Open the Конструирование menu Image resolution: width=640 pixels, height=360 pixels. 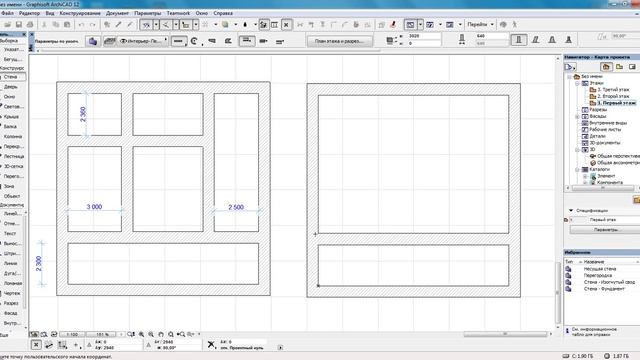pos(80,13)
